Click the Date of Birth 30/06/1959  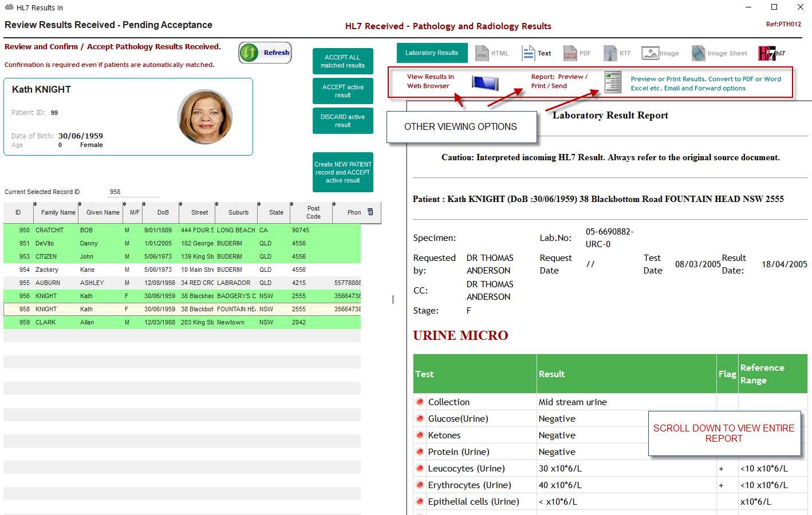81,136
